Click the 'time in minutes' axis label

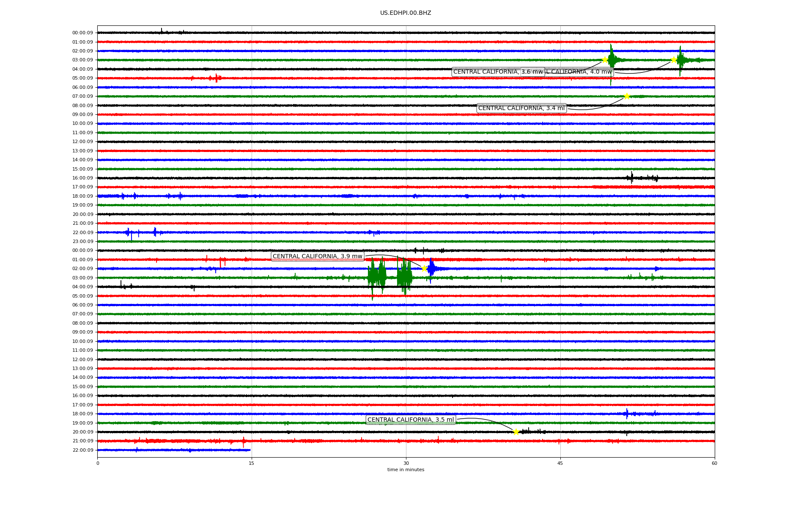406,470
